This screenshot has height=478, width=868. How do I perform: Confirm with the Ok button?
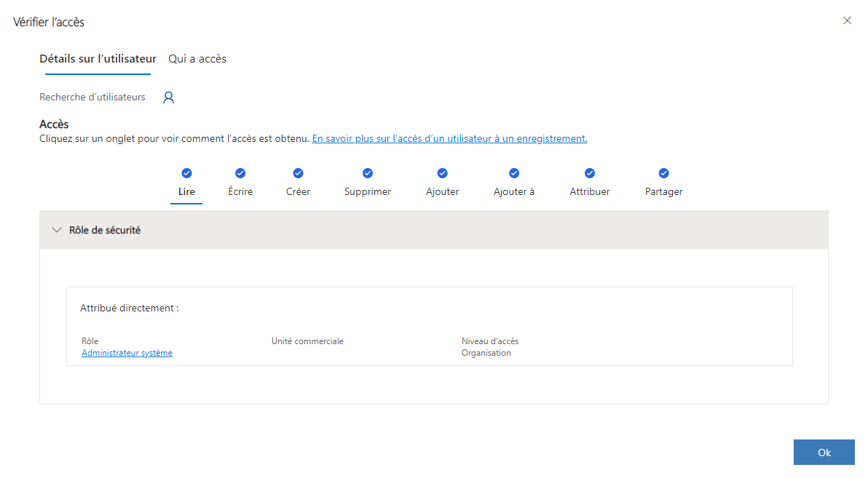click(x=824, y=452)
